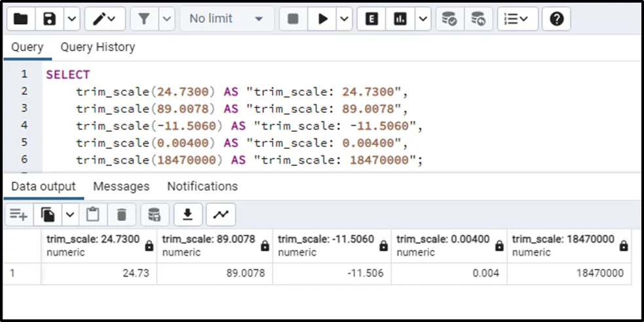Screen dimensions: 644x322
Task: Select the result cell containing 89.0078
Action: [214, 273]
